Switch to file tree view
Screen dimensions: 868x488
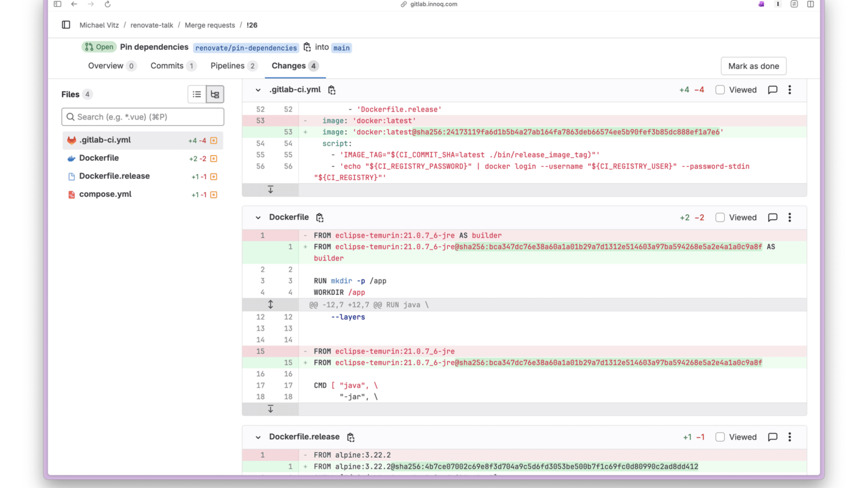(215, 94)
